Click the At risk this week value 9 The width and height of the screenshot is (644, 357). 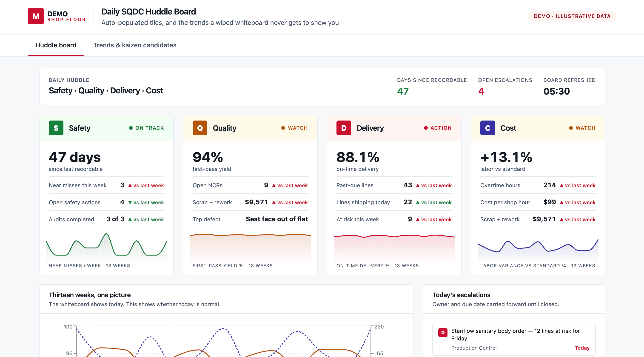(410, 219)
